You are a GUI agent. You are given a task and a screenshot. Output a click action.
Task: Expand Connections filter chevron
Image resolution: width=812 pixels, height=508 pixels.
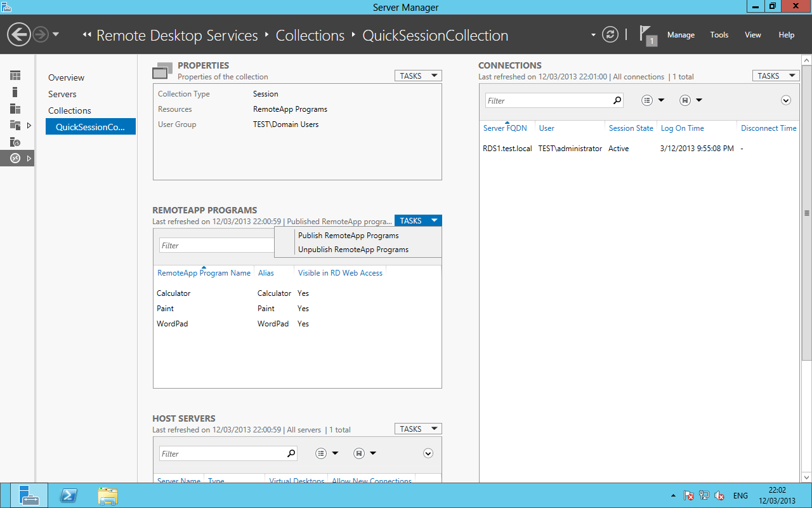(786, 100)
